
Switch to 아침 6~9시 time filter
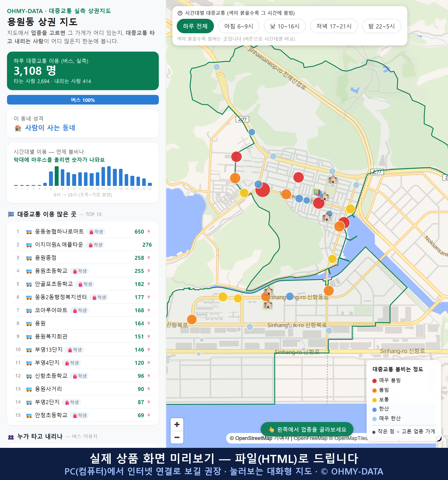(239, 26)
